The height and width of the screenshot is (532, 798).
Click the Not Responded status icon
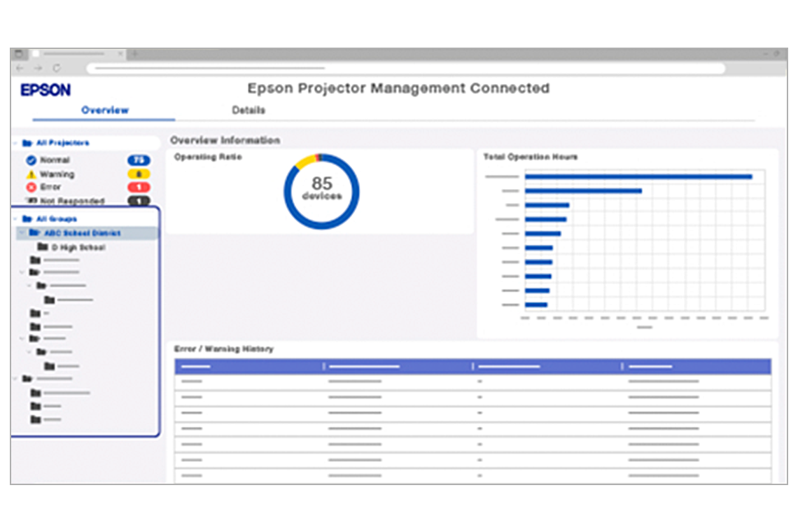(x=31, y=201)
